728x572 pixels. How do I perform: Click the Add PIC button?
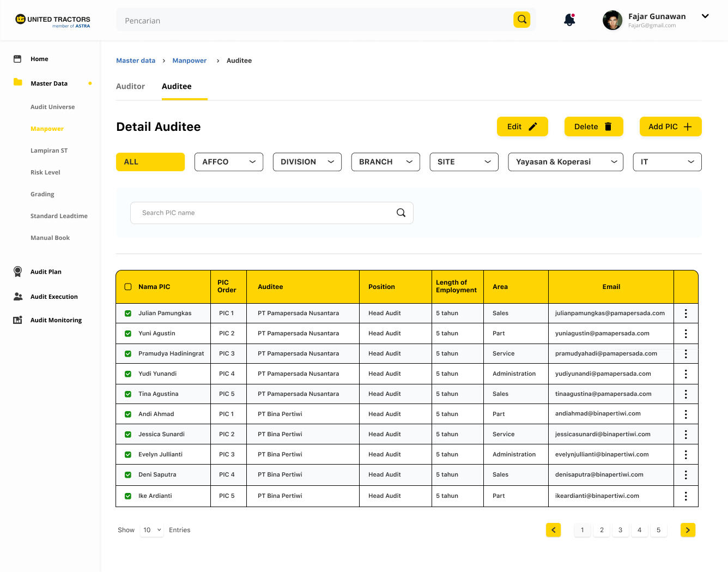pyautogui.click(x=670, y=127)
